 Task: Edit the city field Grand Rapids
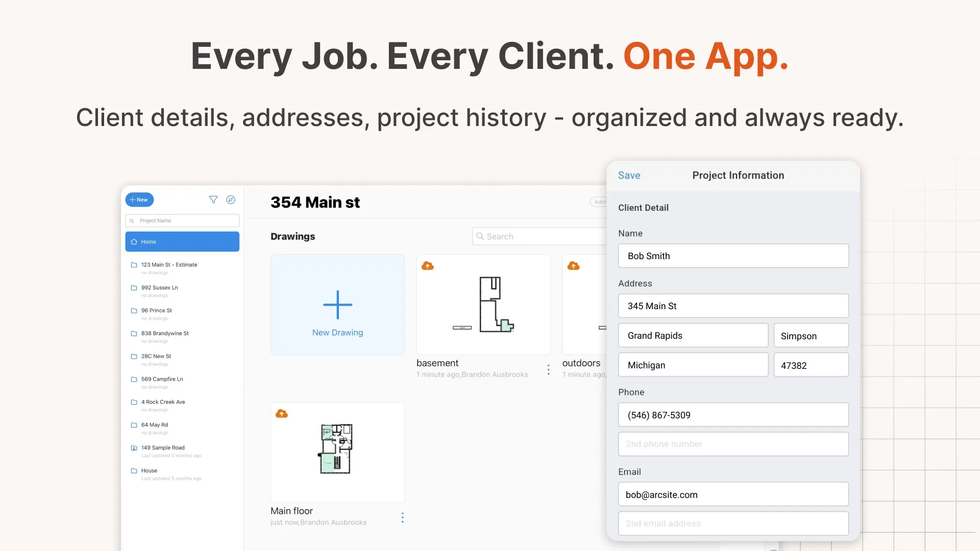pos(693,336)
